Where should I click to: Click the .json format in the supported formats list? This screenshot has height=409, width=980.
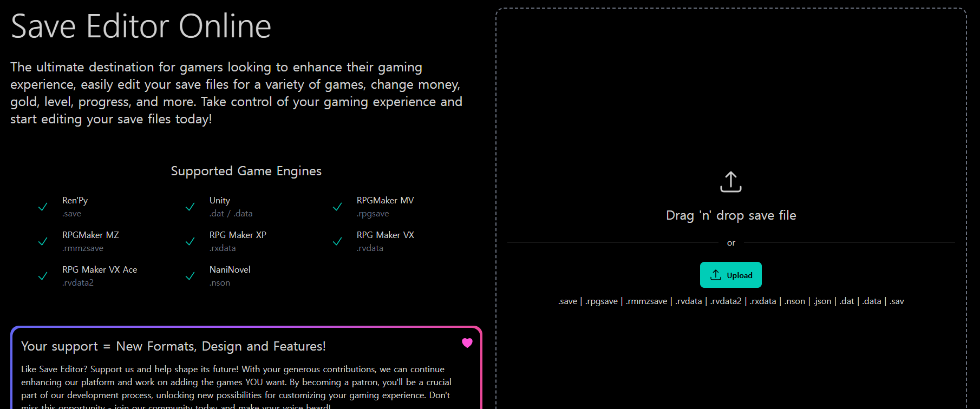822,301
